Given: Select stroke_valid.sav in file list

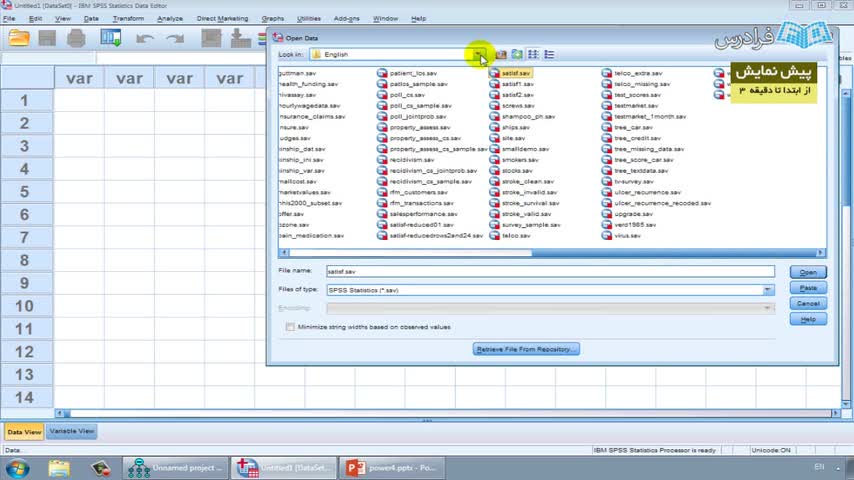Looking at the screenshot, I should click(526, 214).
